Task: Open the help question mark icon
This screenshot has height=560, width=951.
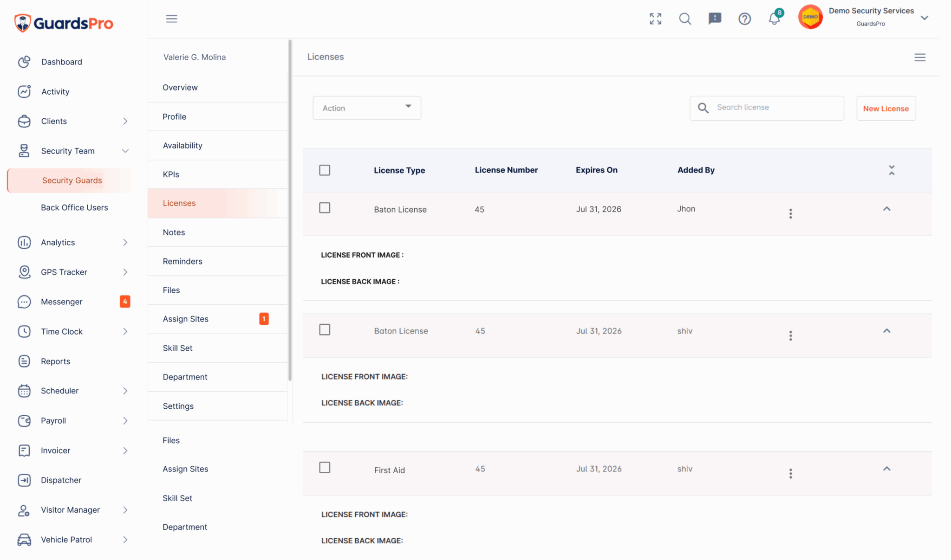Action: pos(744,19)
